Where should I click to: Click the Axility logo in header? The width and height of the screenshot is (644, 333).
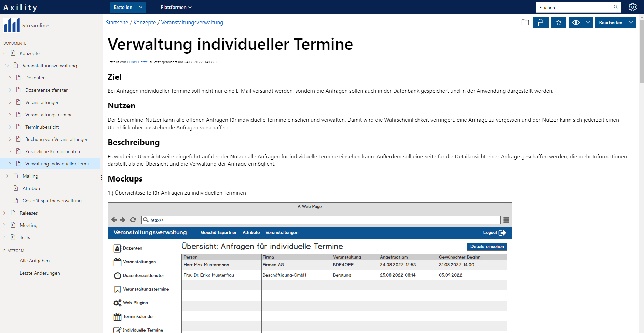point(20,7)
